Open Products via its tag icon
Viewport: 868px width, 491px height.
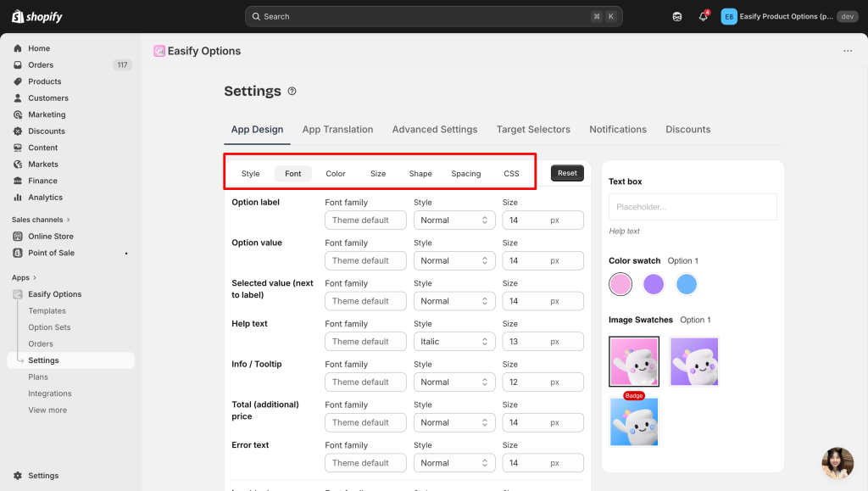[x=18, y=81]
